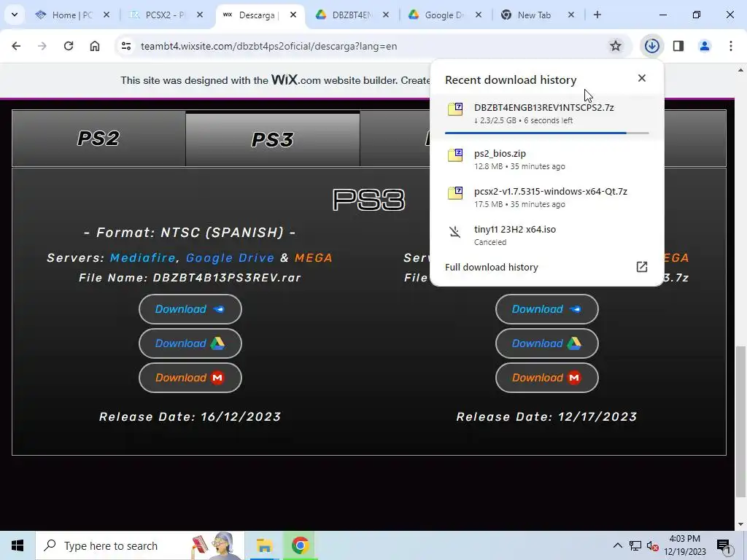View site information icon in address bar
Screen dimensions: 747x560
(x=126, y=46)
